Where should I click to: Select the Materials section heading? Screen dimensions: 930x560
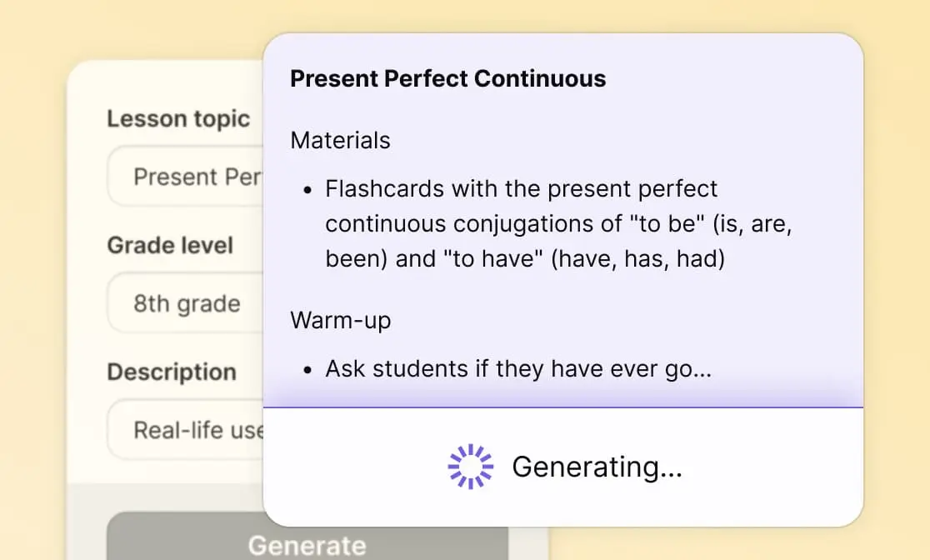pyautogui.click(x=340, y=140)
